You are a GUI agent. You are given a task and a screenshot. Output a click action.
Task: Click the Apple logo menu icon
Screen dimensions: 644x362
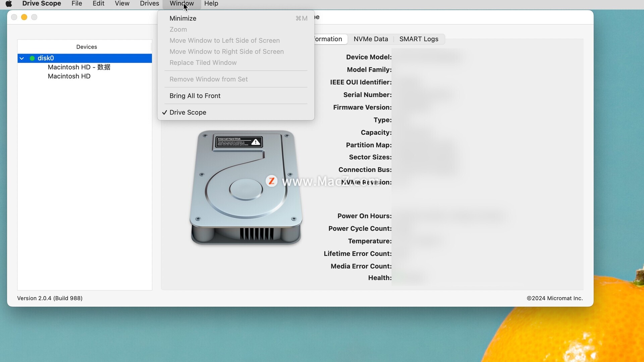(9, 4)
